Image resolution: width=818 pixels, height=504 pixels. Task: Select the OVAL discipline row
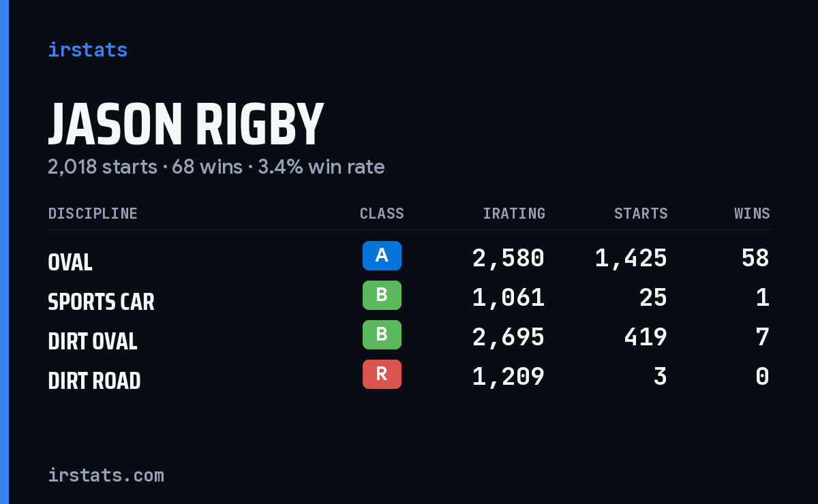pos(409,259)
